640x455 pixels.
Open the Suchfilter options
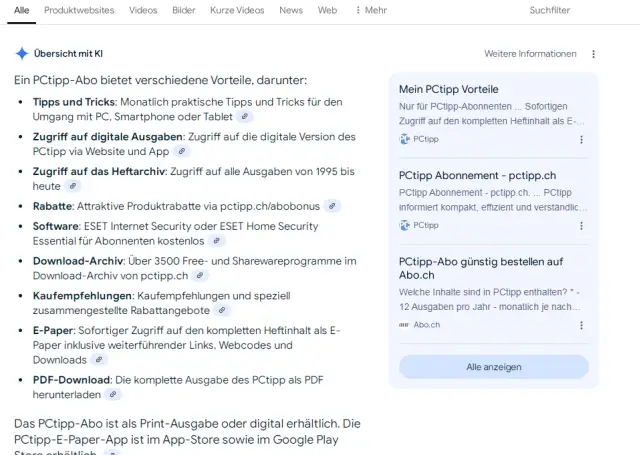tap(549, 10)
